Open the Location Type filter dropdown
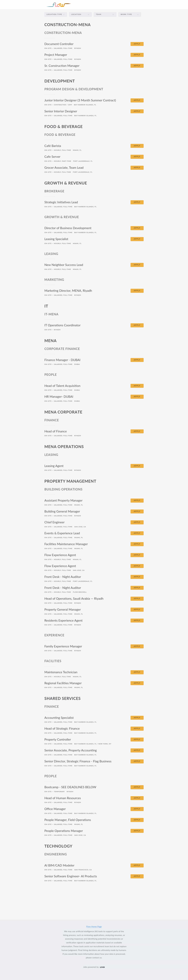 [x=56, y=14]
